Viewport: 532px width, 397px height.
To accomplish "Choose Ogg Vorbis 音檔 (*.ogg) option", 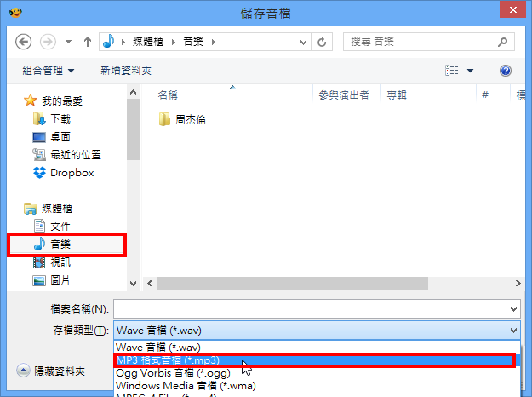I will click(173, 373).
